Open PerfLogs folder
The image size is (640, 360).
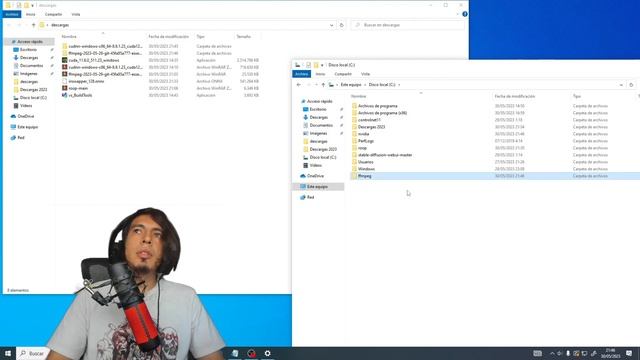tap(366, 141)
